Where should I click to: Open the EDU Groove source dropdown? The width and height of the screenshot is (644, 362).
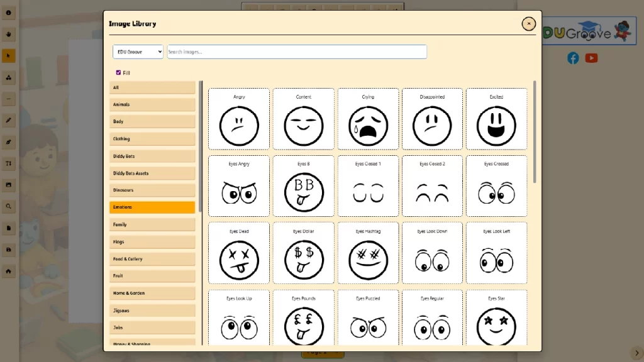pyautogui.click(x=138, y=52)
